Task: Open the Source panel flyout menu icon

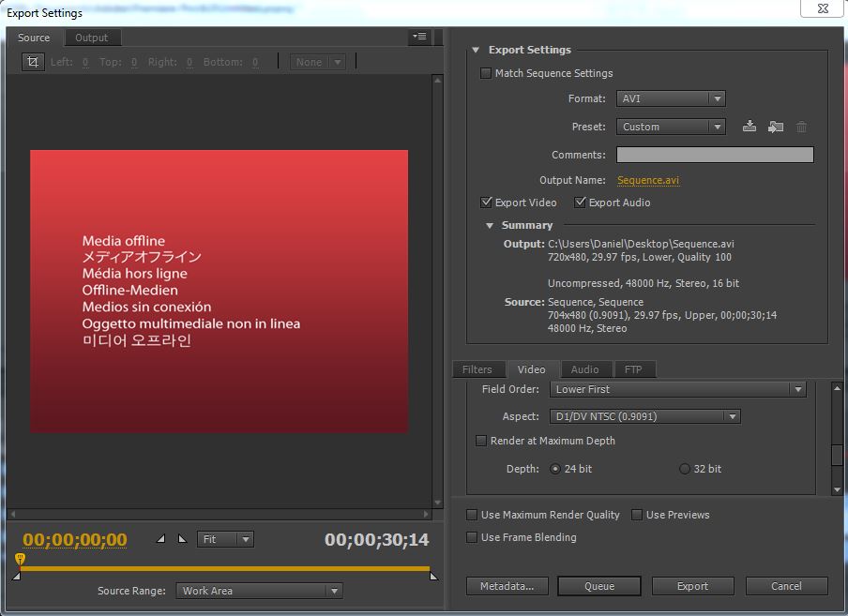Action: tap(419, 37)
